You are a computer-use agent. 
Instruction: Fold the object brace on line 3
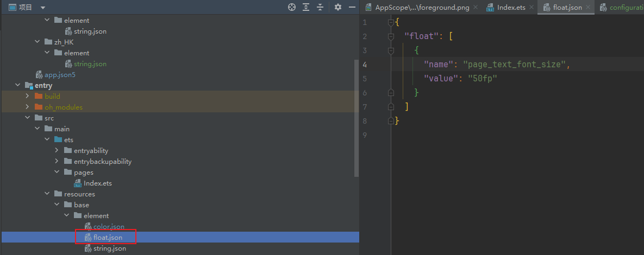(391, 50)
